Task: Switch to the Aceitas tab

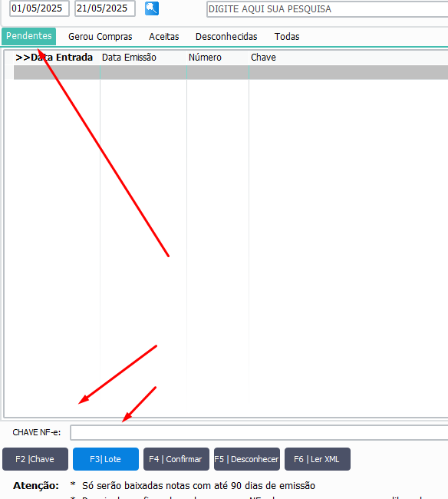Action: tap(164, 37)
